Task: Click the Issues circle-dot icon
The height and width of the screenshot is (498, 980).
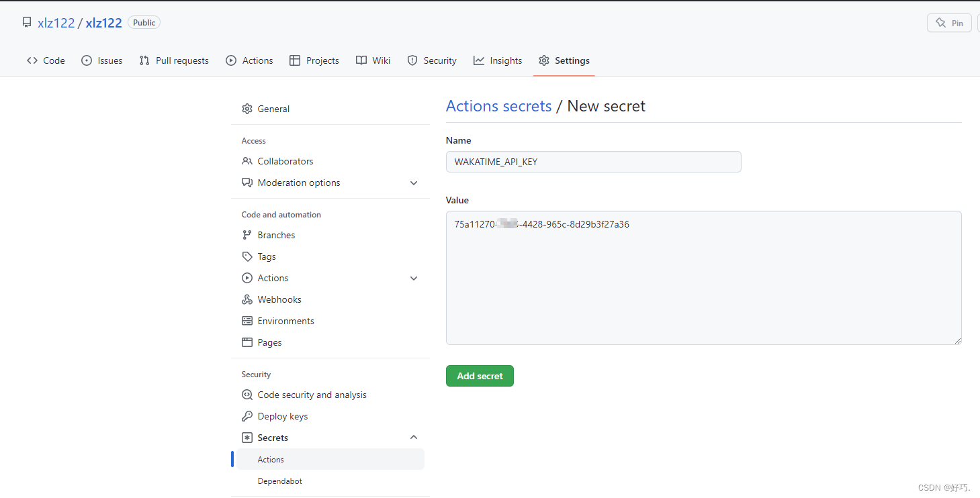Action: [87, 60]
